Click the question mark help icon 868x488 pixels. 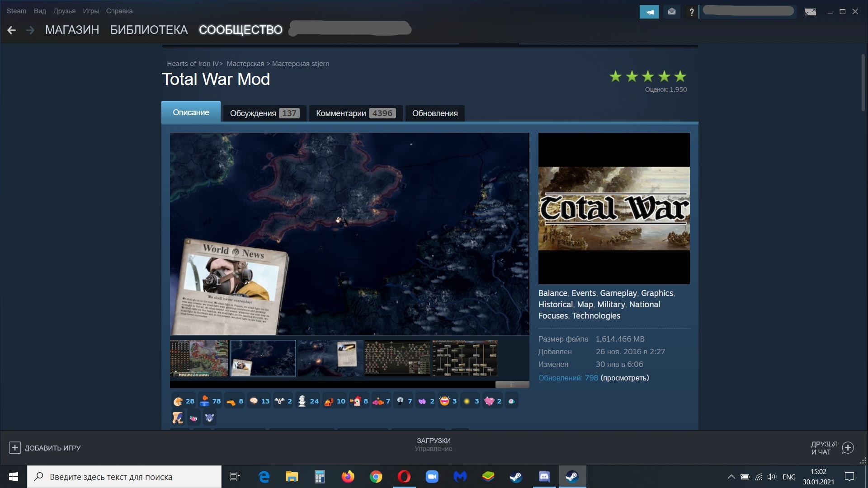coord(691,12)
